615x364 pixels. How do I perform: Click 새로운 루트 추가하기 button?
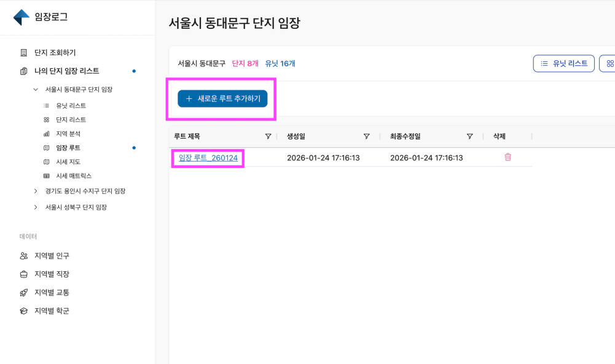tap(222, 99)
